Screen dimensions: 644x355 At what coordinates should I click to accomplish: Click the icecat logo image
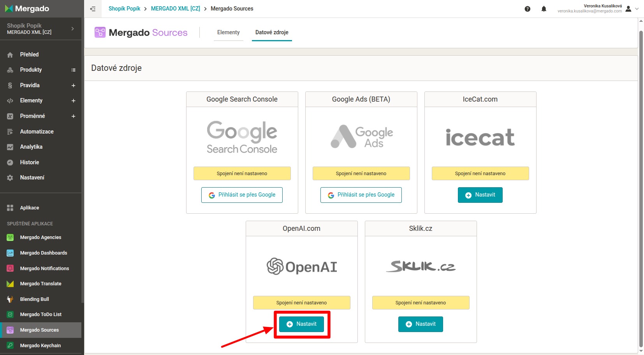point(480,137)
